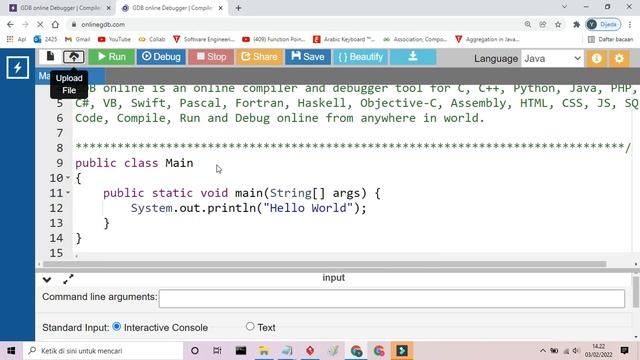Collapse the code fold on line 11
This screenshot has height=360, width=640.
[x=68, y=193]
